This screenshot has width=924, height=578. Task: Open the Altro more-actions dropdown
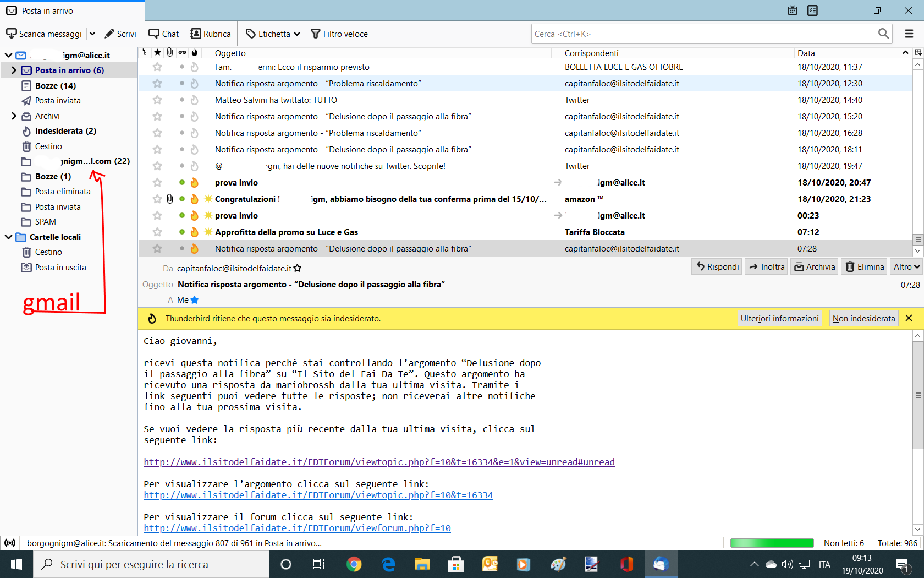point(906,266)
